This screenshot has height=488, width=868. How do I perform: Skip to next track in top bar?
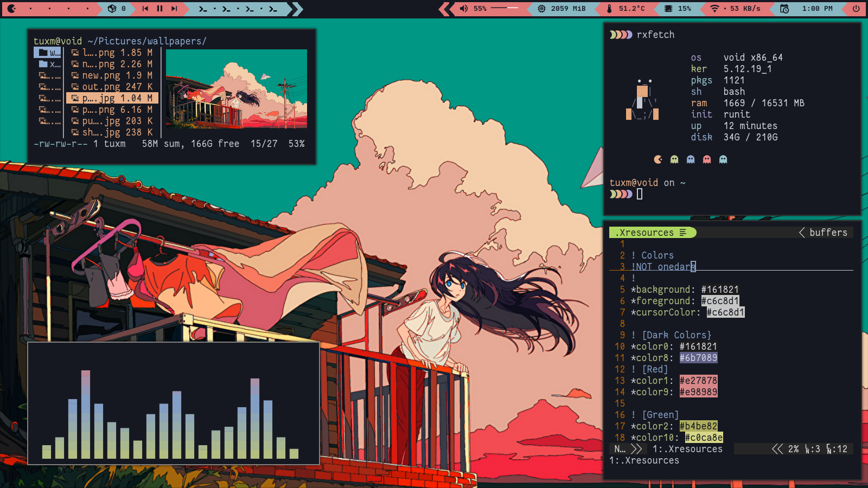(174, 9)
